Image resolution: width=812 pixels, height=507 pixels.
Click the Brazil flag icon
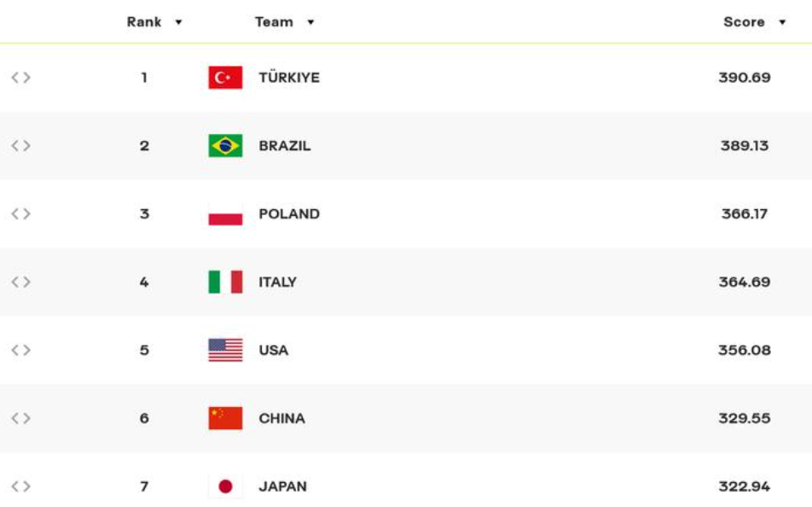pyautogui.click(x=225, y=146)
